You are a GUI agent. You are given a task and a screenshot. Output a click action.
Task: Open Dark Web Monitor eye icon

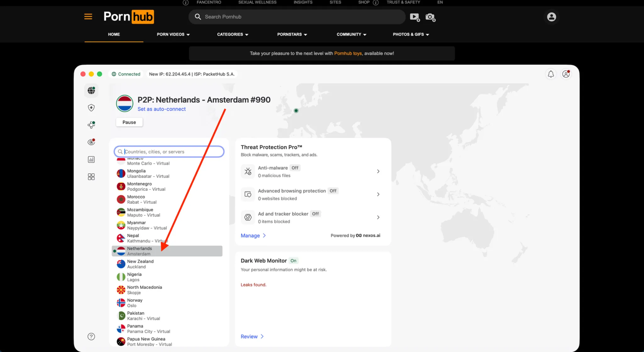pos(91,142)
